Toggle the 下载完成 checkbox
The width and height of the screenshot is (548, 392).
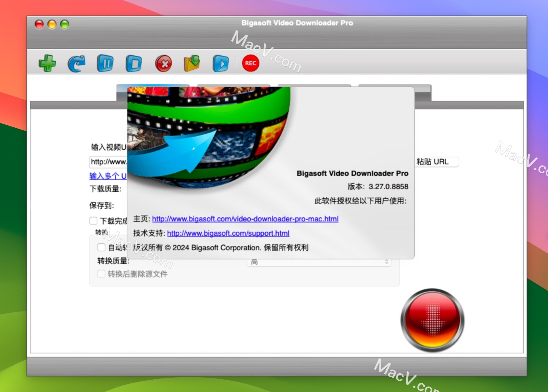click(93, 221)
